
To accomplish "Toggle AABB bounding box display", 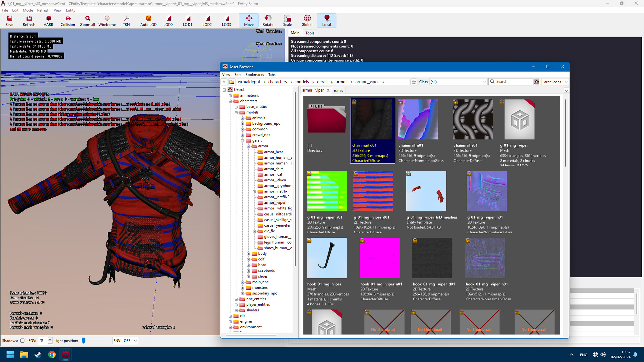I will (48, 21).
